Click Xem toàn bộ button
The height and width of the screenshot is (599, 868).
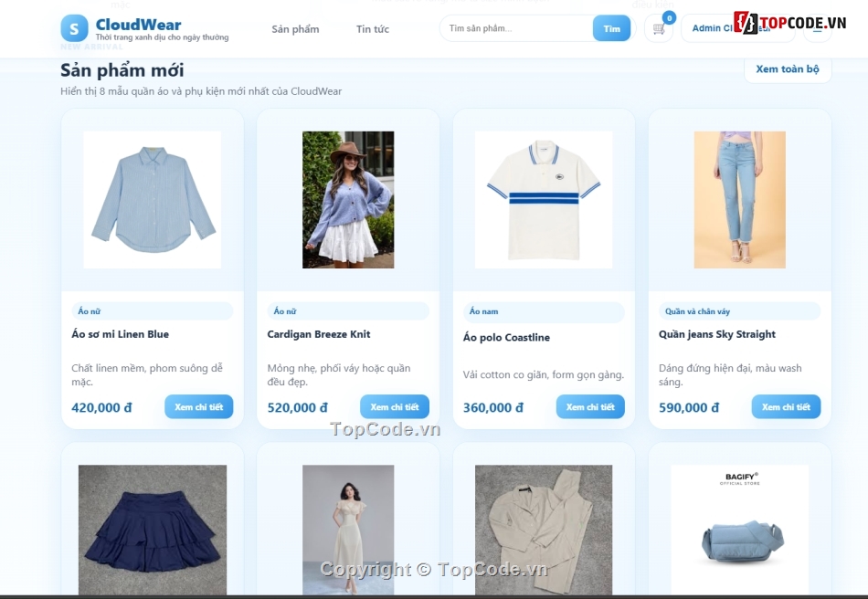788,69
